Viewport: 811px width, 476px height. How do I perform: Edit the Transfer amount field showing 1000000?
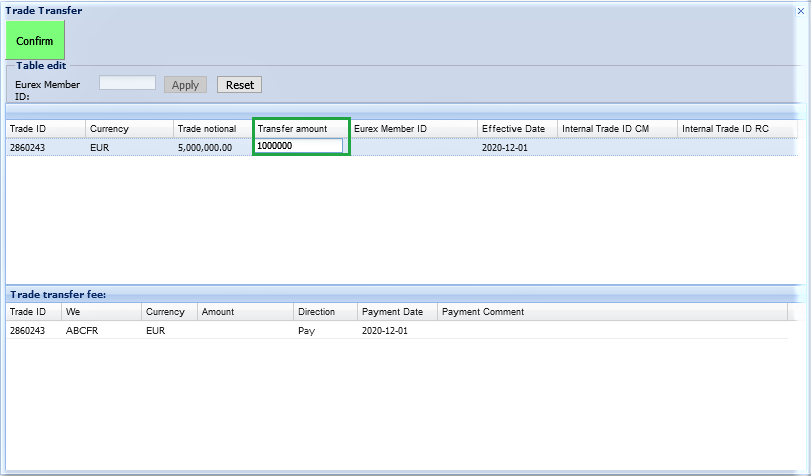[x=299, y=146]
